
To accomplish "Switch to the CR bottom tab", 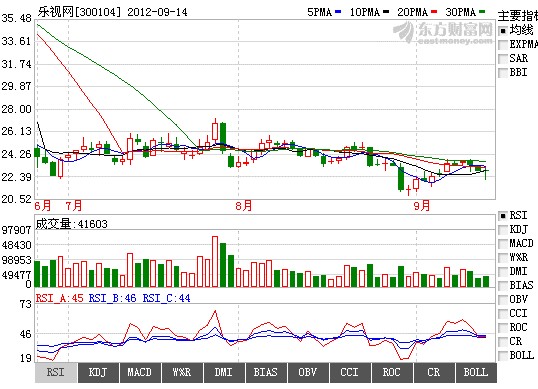I will [434, 373].
